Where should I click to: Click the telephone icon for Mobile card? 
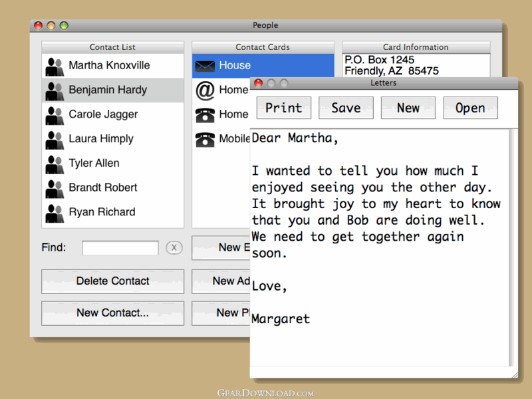point(205,139)
